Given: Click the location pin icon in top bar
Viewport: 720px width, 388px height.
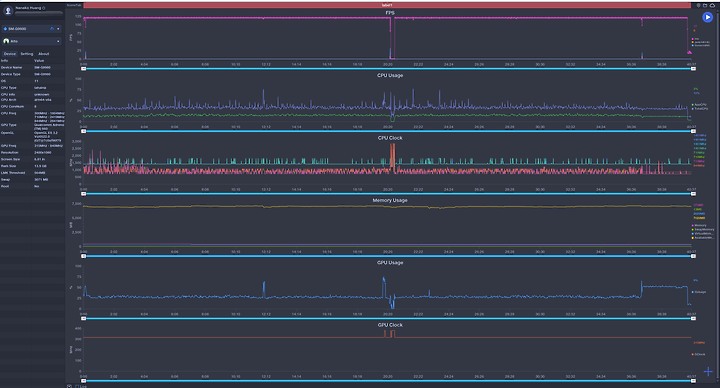Looking at the screenshot, I should pyautogui.click(x=698, y=6).
